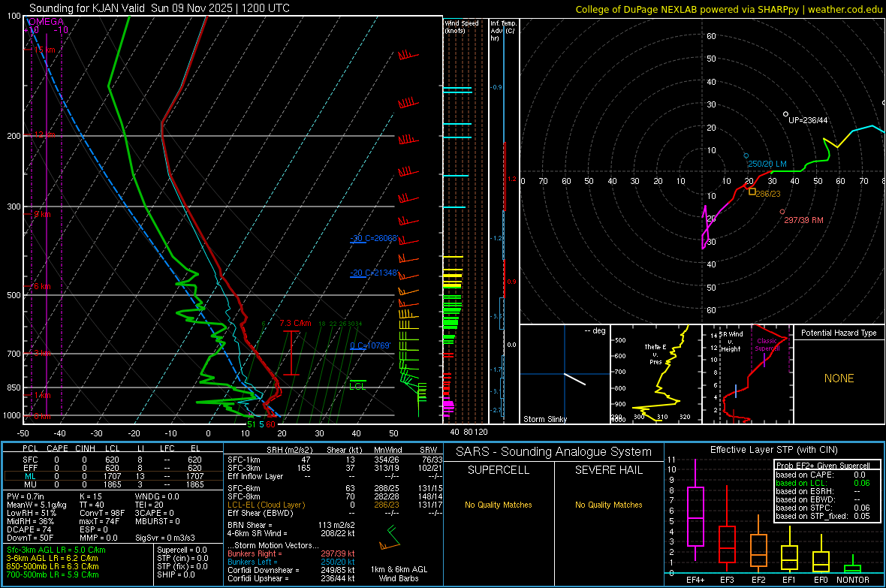Screen dimensions: 886x588
Task: Click the SUPERCELL column heading
Action: 499,470
